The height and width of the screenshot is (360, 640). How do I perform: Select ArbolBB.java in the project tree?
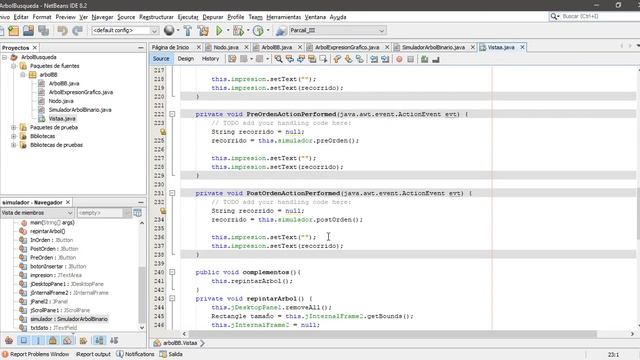click(x=64, y=83)
